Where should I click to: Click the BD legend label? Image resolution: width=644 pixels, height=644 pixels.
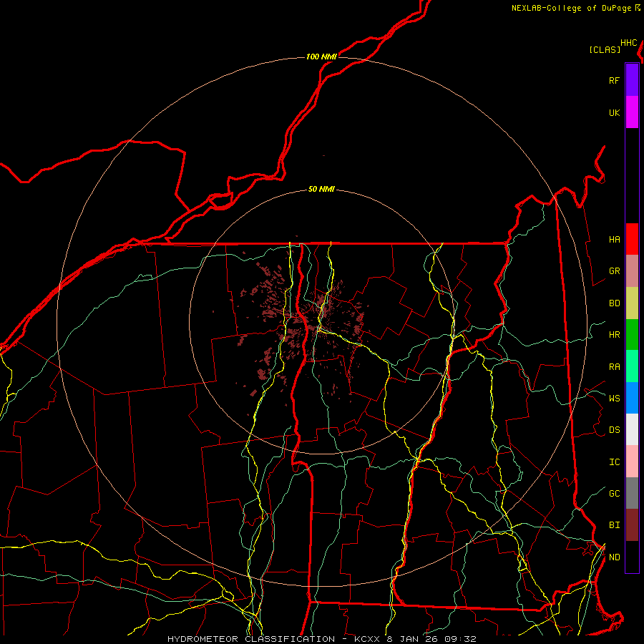coord(614,303)
